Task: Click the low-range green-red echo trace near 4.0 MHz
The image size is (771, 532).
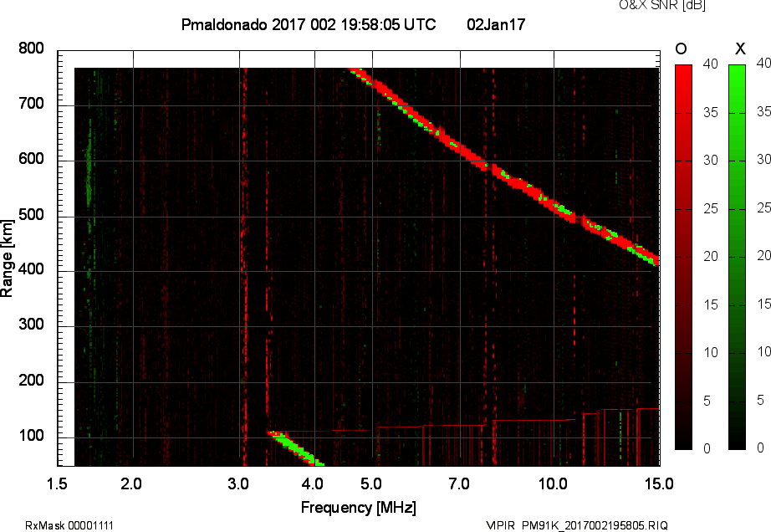Action: click(x=295, y=448)
